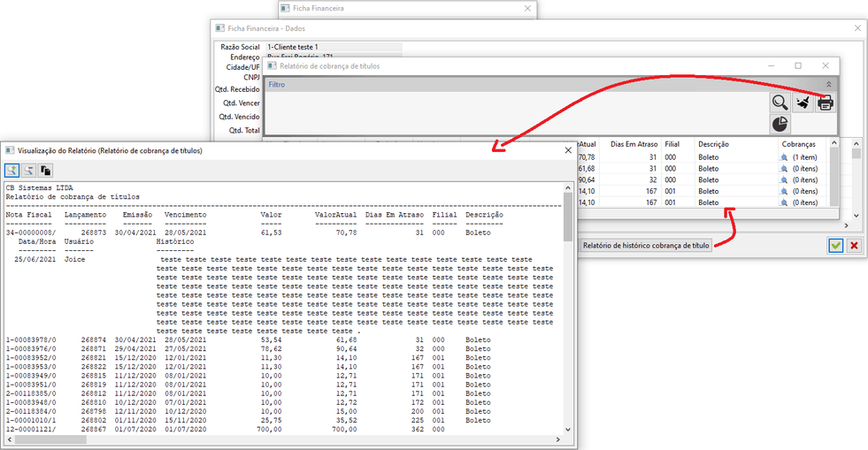Open the pie chart view
This screenshot has height=450, width=868.
click(x=780, y=124)
